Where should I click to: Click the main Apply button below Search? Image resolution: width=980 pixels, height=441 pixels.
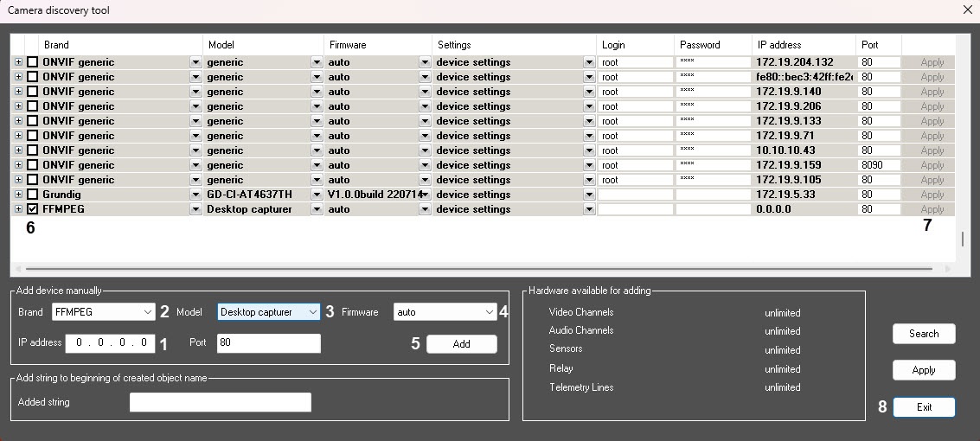point(924,370)
